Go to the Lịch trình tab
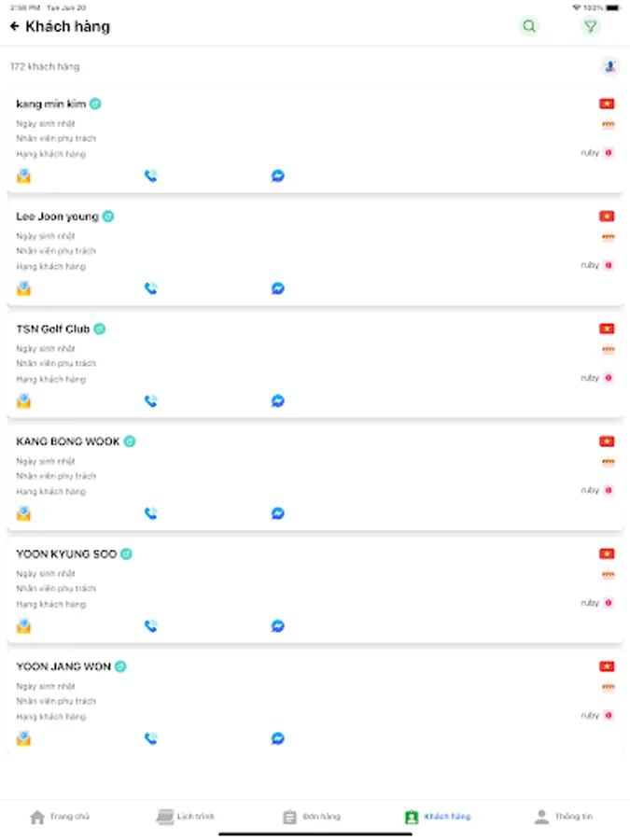 [185, 817]
